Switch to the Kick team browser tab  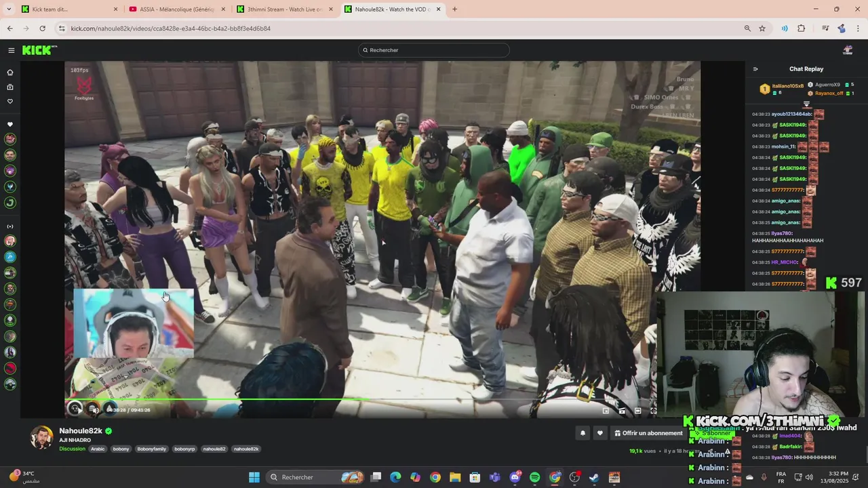click(x=68, y=9)
